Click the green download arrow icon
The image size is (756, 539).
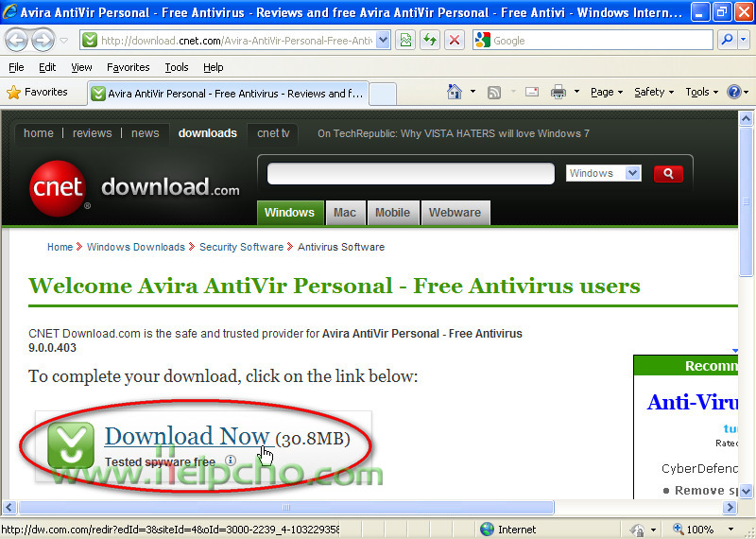71,444
